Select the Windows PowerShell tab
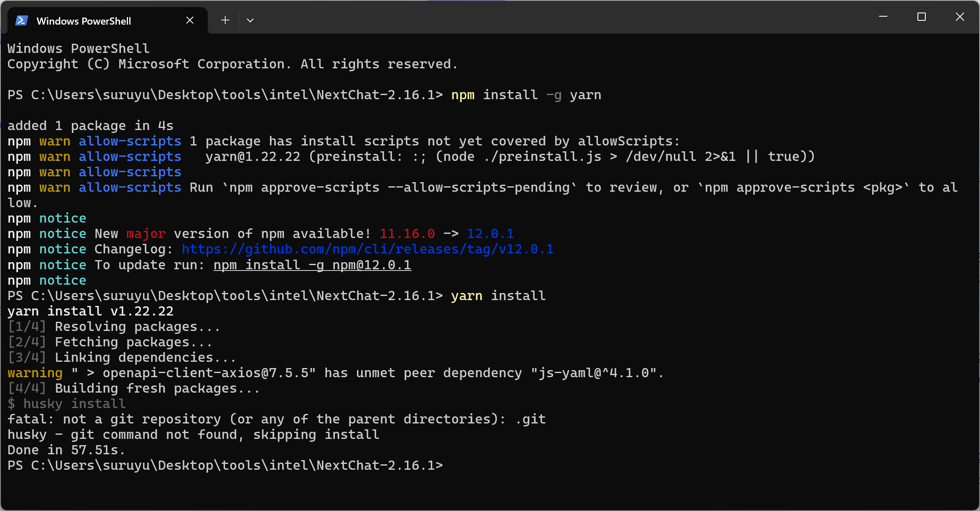 tap(107, 20)
